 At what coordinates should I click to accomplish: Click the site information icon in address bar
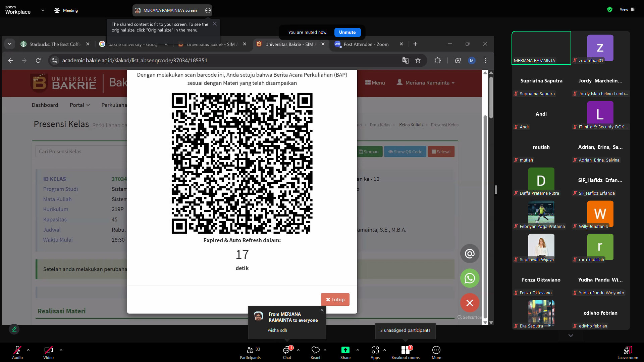(x=55, y=60)
